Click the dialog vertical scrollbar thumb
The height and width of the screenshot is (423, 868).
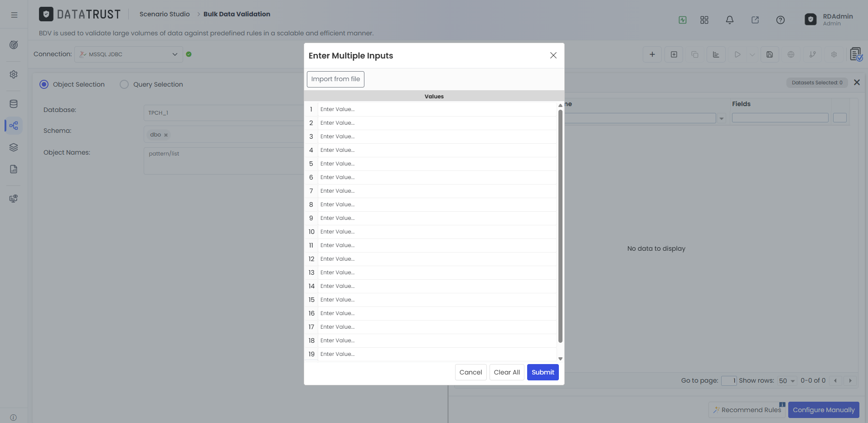click(560, 226)
